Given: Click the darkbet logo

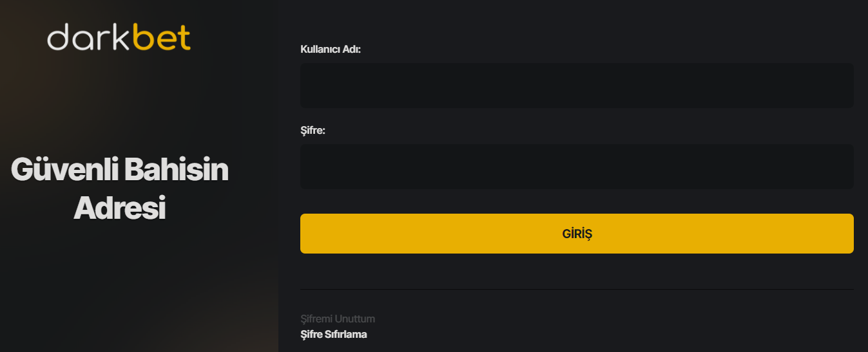Looking at the screenshot, I should pyautogui.click(x=119, y=37).
